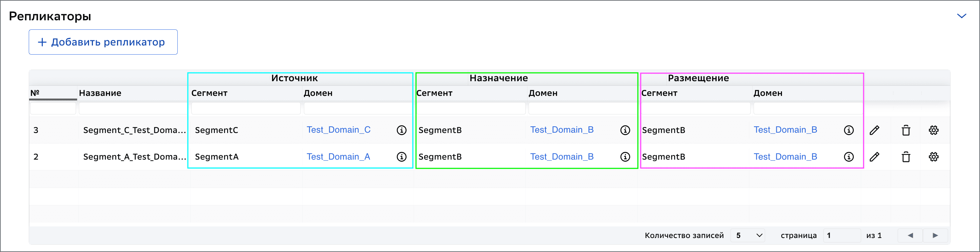Open settings gear for Segment_C replicator
This screenshot has width=980, height=252.
(x=934, y=130)
